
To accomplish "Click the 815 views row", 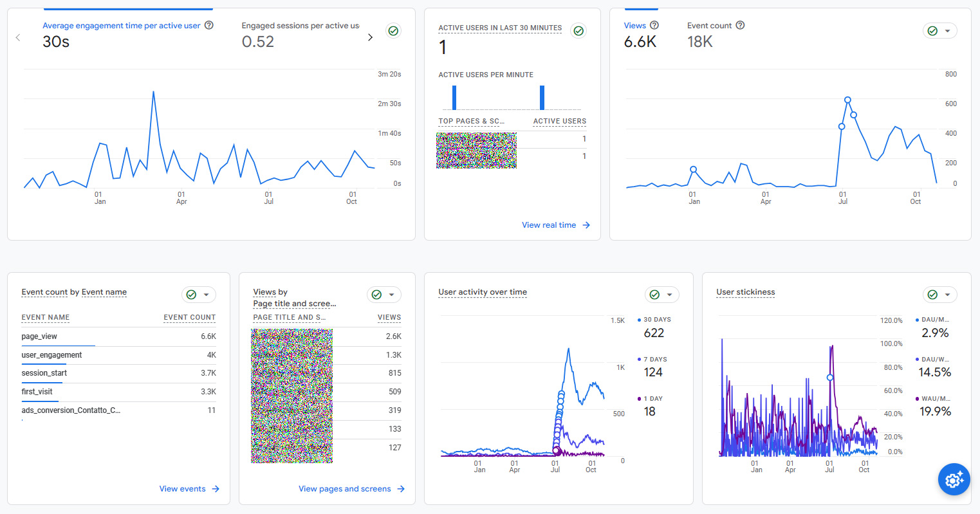I will pyautogui.click(x=327, y=373).
